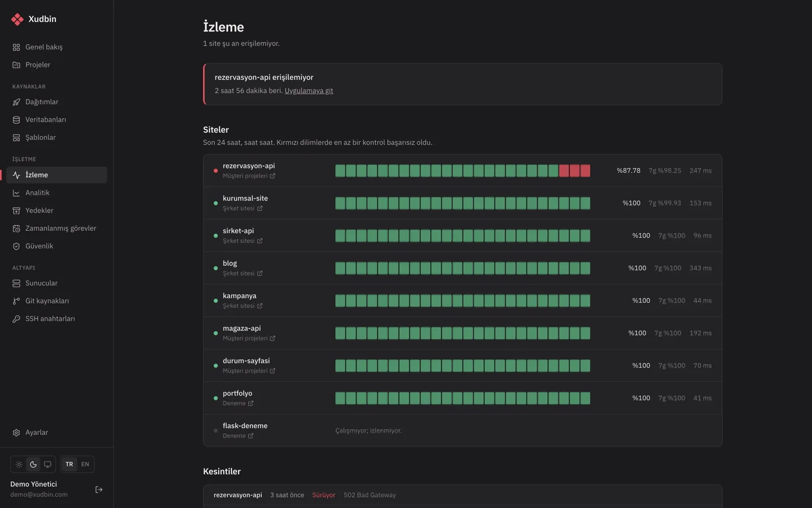The width and height of the screenshot is (812, 508).
Task: Open Git kaynakları branch icon
Action: (16, 301)
